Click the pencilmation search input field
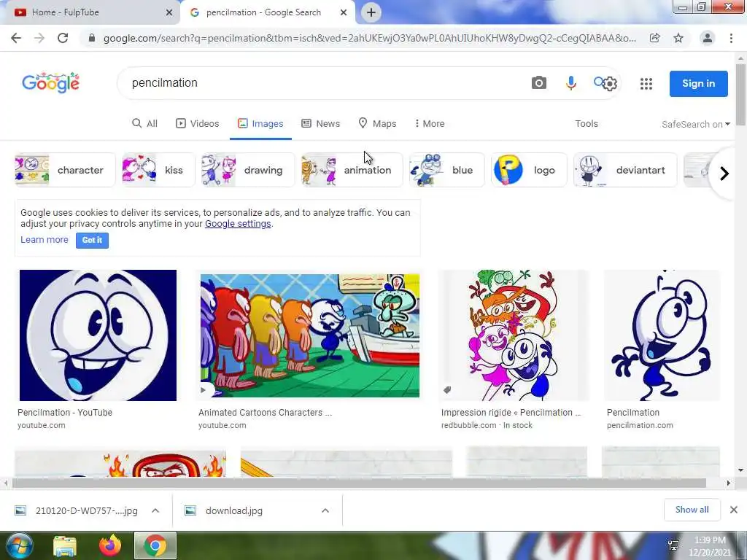 point(324,83)
